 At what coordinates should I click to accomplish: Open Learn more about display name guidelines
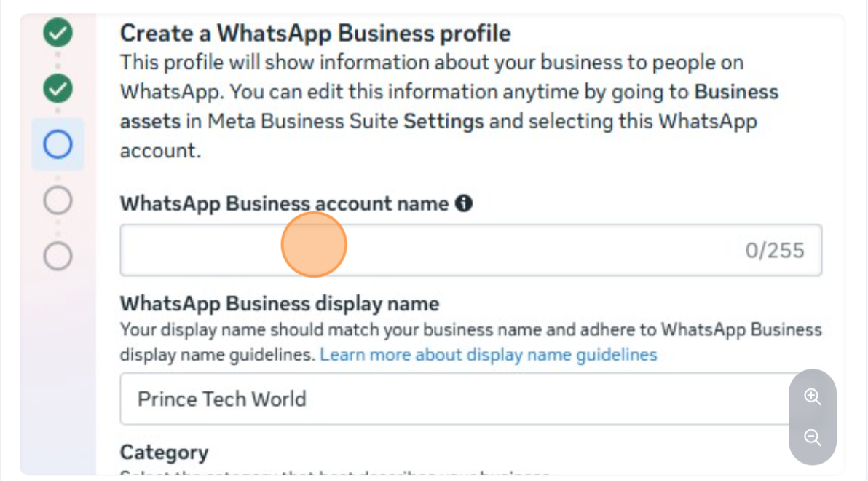pyautogui.click(x=489, y=355)
